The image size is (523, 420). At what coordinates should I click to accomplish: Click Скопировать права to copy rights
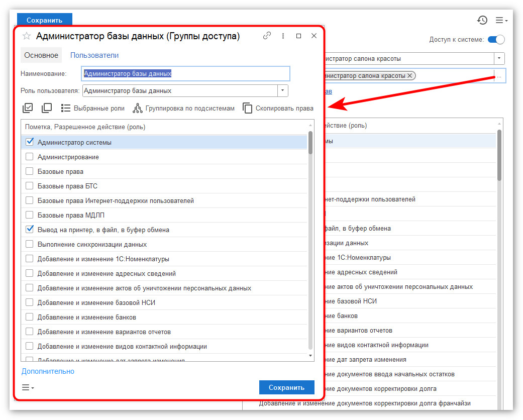pos(278,108)
